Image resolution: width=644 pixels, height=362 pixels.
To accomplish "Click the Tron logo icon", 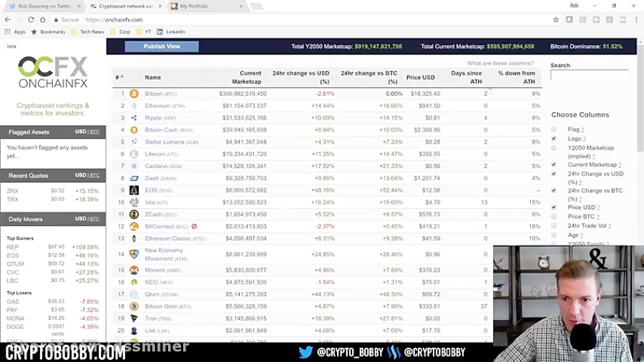I will pos(134,318).
